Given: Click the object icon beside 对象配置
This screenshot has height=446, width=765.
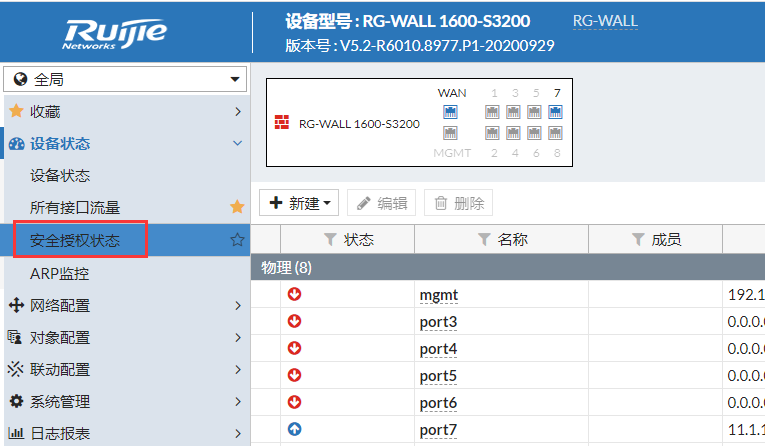Looking at the screenshot, I should [15, 337].
